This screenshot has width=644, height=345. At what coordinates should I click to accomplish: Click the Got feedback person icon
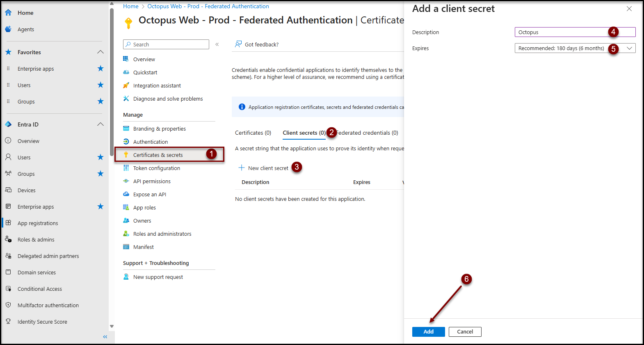click(238, 44)
